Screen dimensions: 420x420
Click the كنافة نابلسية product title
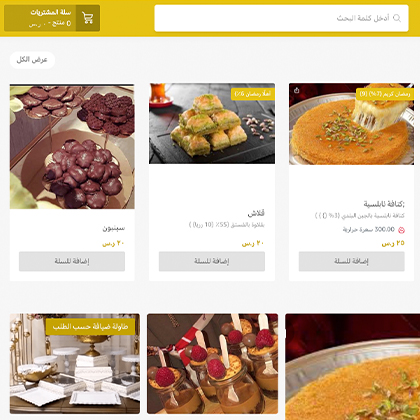tap(383, 203)
